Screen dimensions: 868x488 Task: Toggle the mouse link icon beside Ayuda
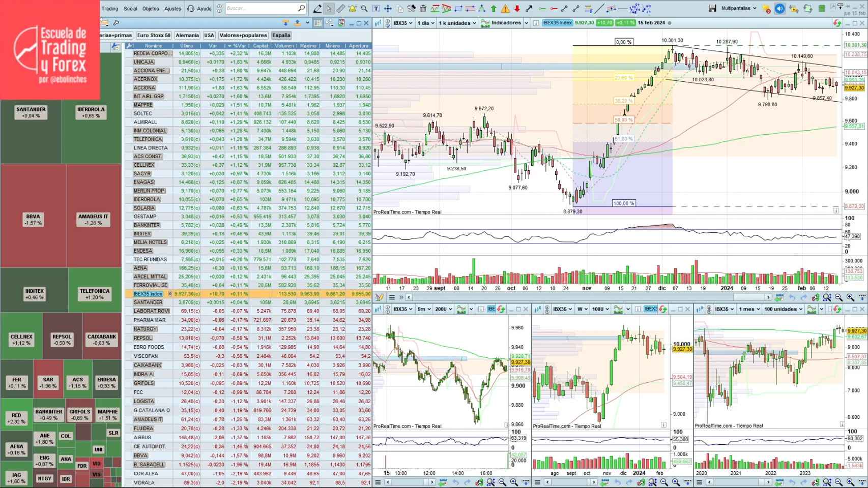[x=219, y=8]
